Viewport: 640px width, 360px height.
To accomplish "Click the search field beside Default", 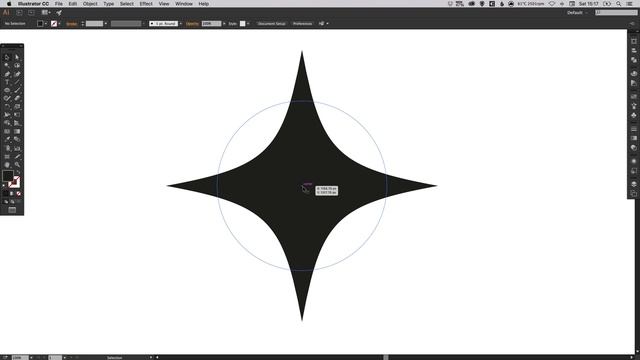I will click(x=616, y=13).
